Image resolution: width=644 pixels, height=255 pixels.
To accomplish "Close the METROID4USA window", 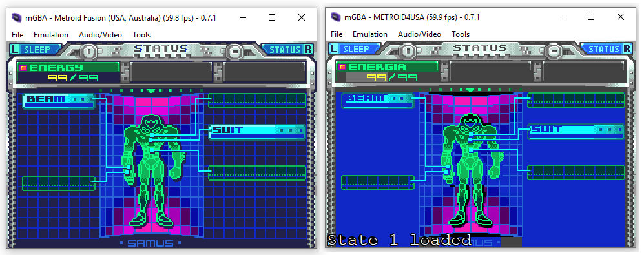I will (x=621, y=17).
